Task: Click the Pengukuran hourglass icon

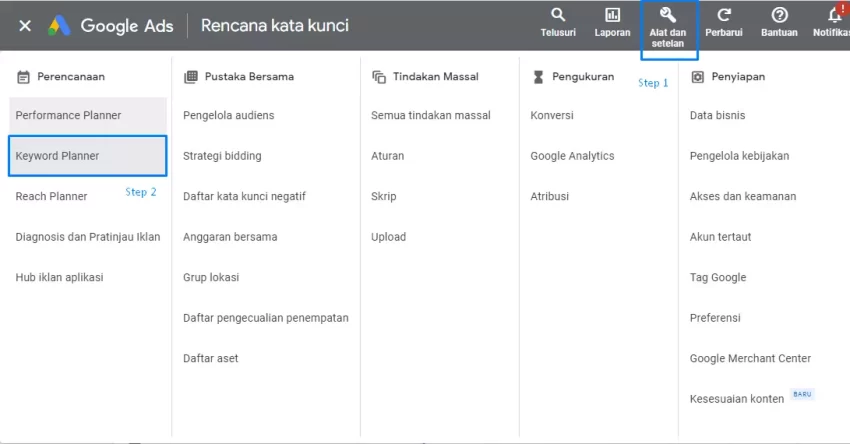Action: click(x=538, y=77)
